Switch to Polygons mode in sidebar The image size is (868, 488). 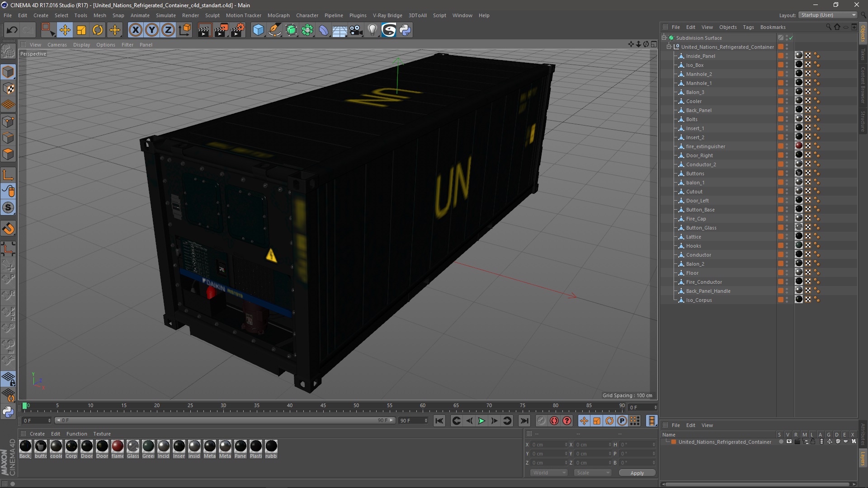click(x=8, y=155)
